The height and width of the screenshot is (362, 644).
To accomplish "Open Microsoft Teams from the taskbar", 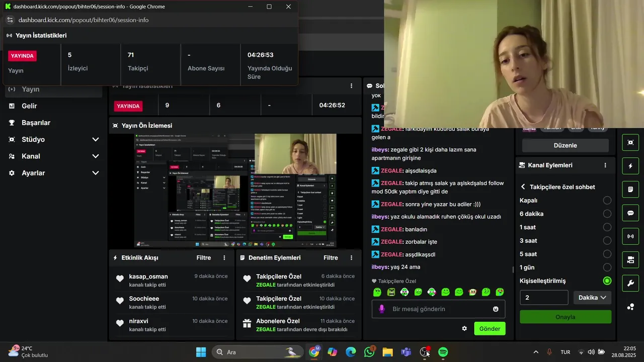I will (x=406, y=352).
